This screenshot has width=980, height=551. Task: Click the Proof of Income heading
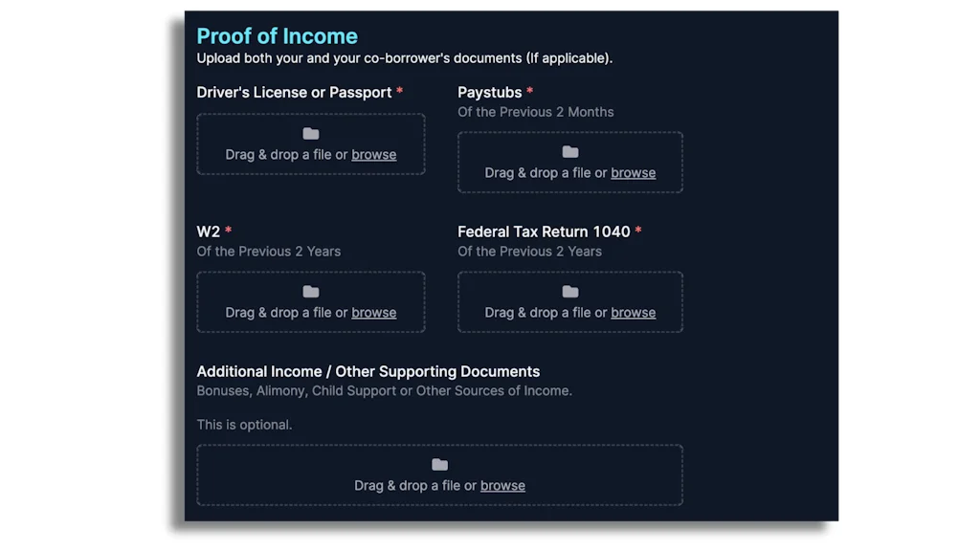(277, 35)
